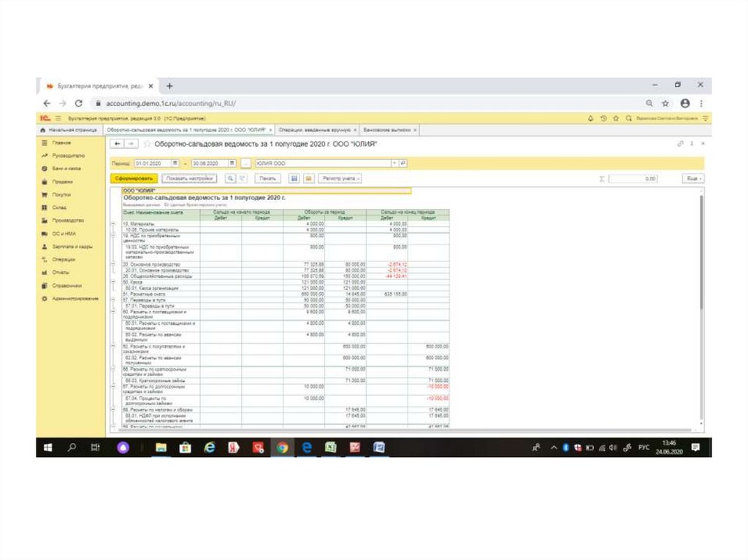Close the Оборотно-сальдовая ведомость tab
748x560 pixels.
270,130
